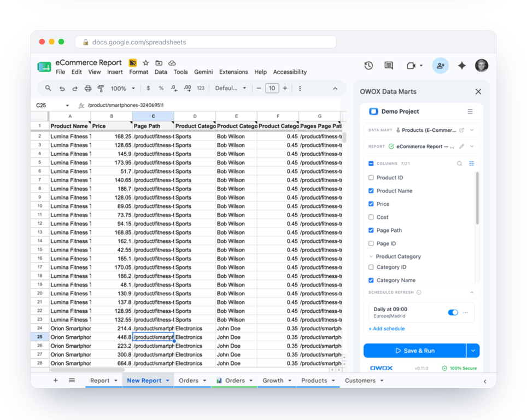The height and width of the screenshot is (420, 527).
Task: Switch to the Customers sheet tab
Action: [360, 380]
